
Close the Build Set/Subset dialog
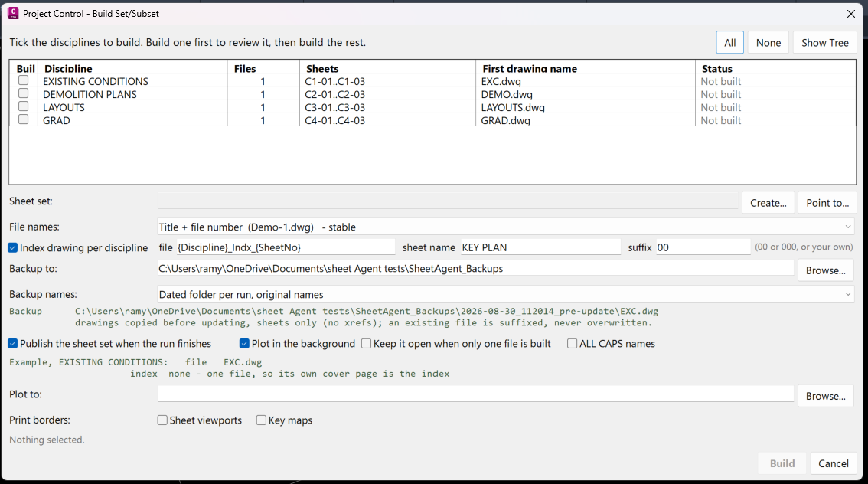851,14
